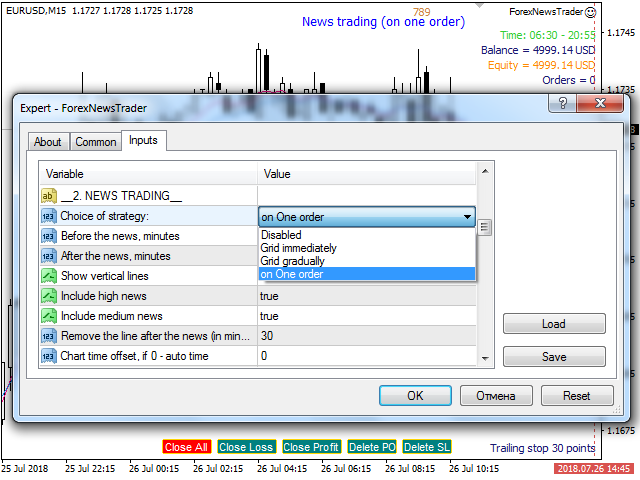The width and height of the screenshot is (640, 480).
Task: Click the 2. NEWS TRADING section row
Action: coord(258,196)
